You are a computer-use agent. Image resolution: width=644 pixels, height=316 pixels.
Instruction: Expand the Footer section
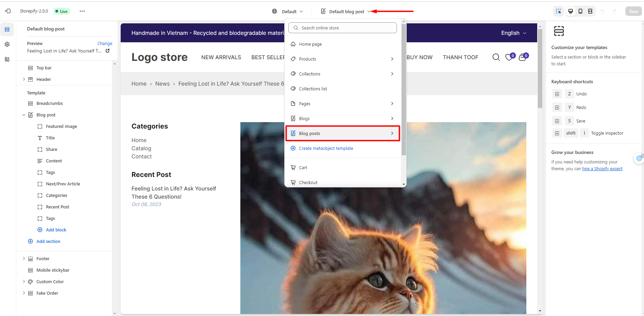(24, 258)
